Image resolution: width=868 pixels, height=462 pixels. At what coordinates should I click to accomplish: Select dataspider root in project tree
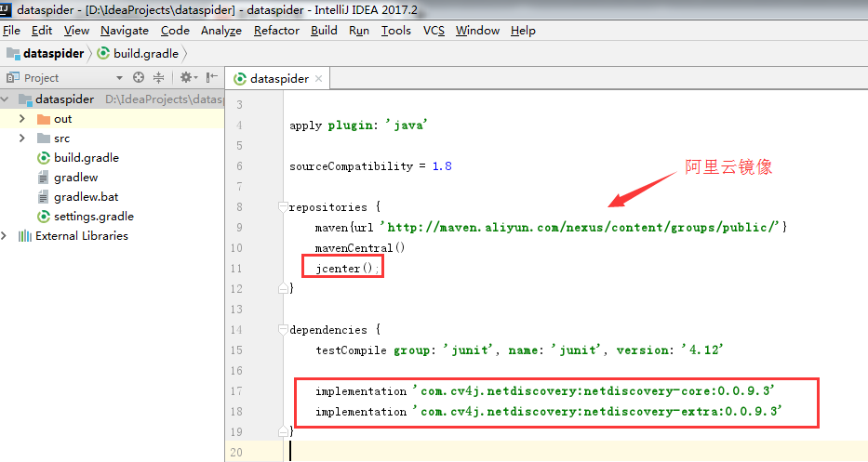65,99
